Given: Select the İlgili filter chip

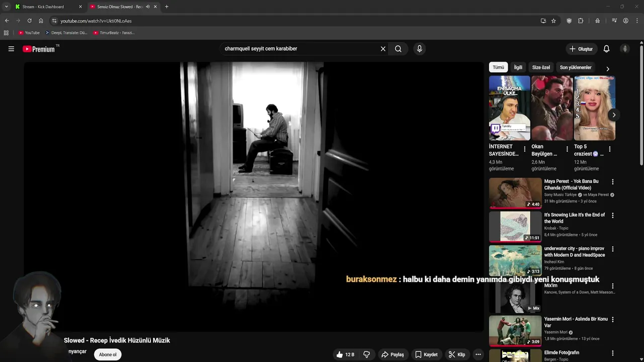Looking at the screenshot, I should coord(518,67).
